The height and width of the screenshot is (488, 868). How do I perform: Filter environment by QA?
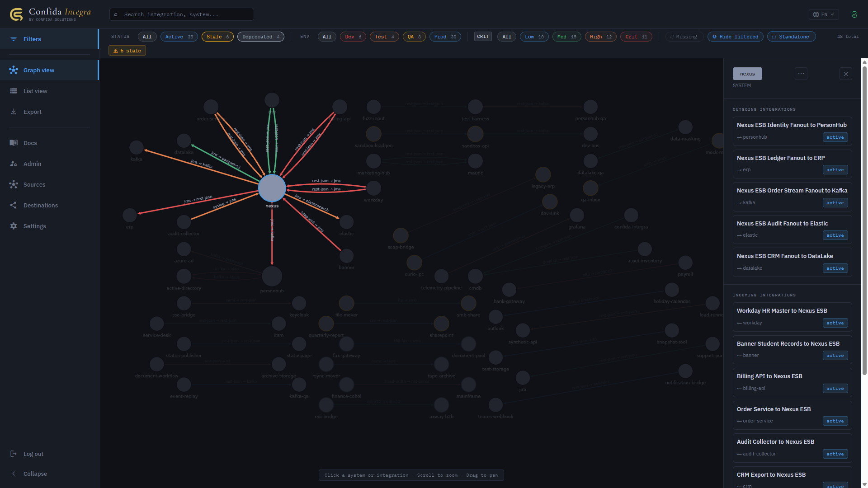(x=414, y=37)
